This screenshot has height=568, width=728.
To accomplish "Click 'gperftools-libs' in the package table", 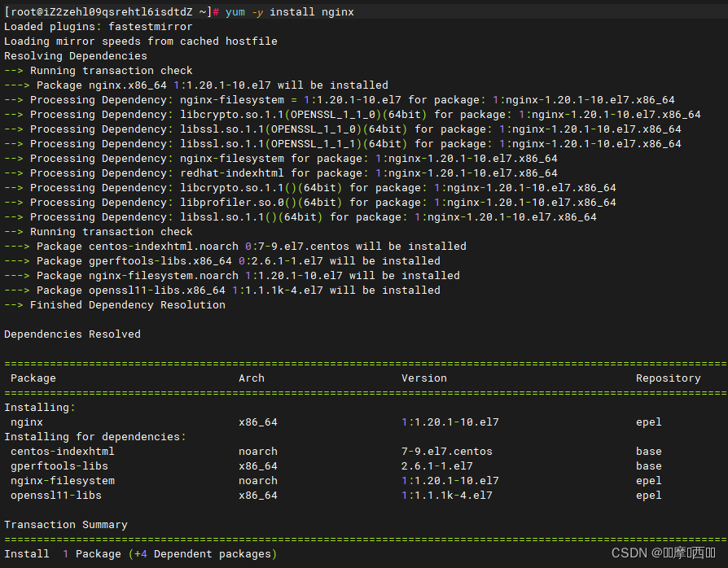I will 59,466.
